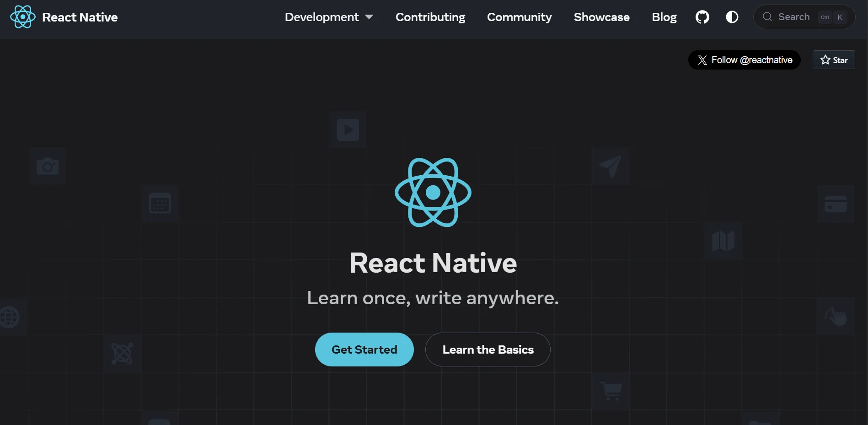Image resolution: width=868 pixels, height=425 pixels.
Task: Click the X icon in the Follow button
Action: click(702, 60)
